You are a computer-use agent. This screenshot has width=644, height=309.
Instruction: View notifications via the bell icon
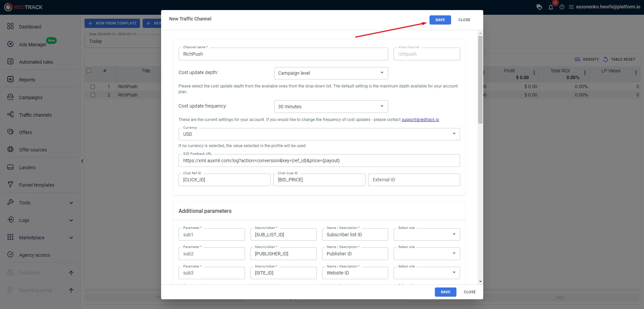550,7
